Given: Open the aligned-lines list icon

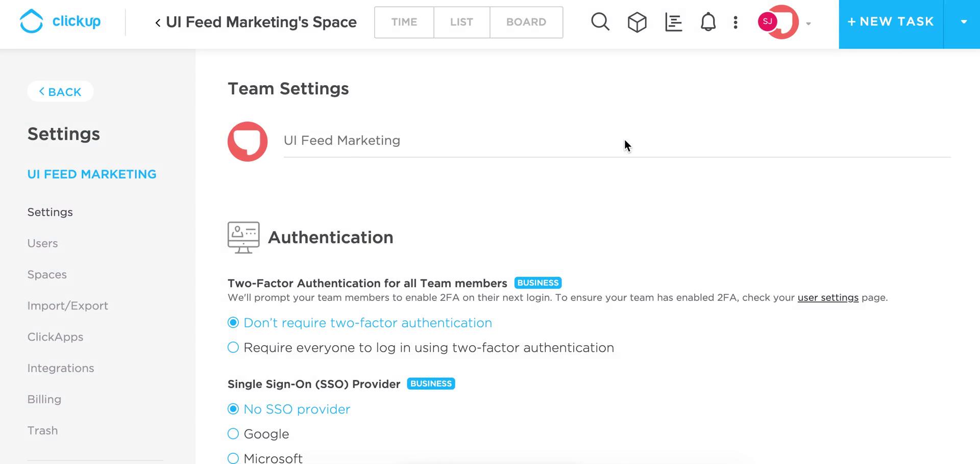Looking at the screenshot, I should pos(674,22).
